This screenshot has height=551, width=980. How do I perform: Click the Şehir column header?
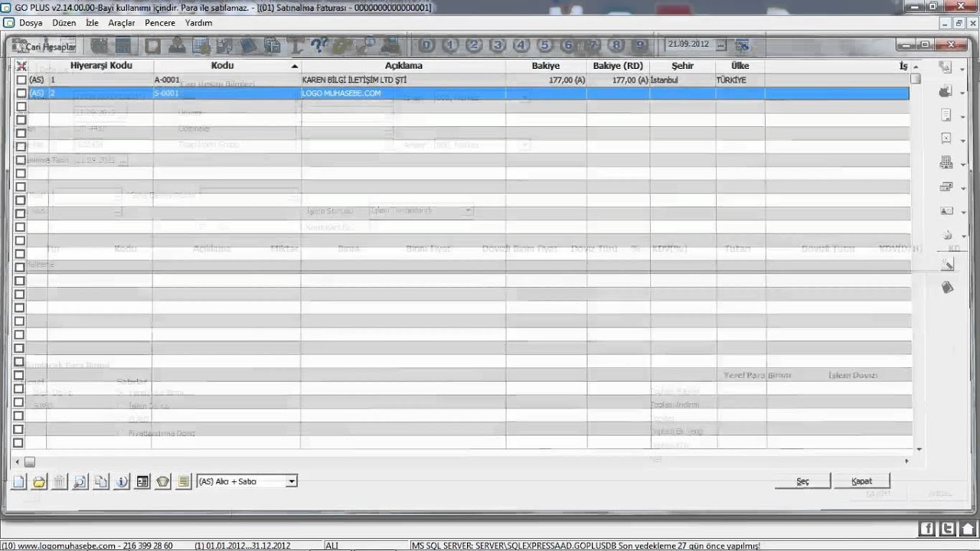(x=682, y=66)
